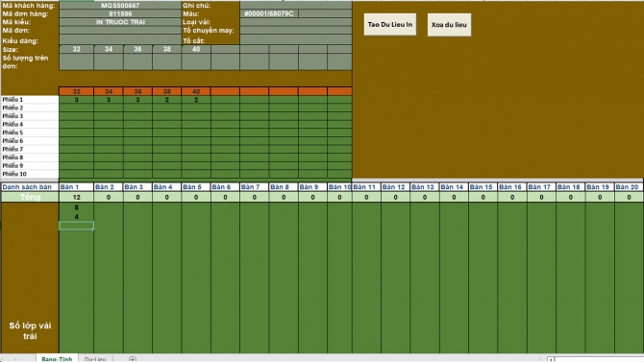Click the Xoa du lieu button
Viewport: 644px width, 362px height.
pos(449,25)
